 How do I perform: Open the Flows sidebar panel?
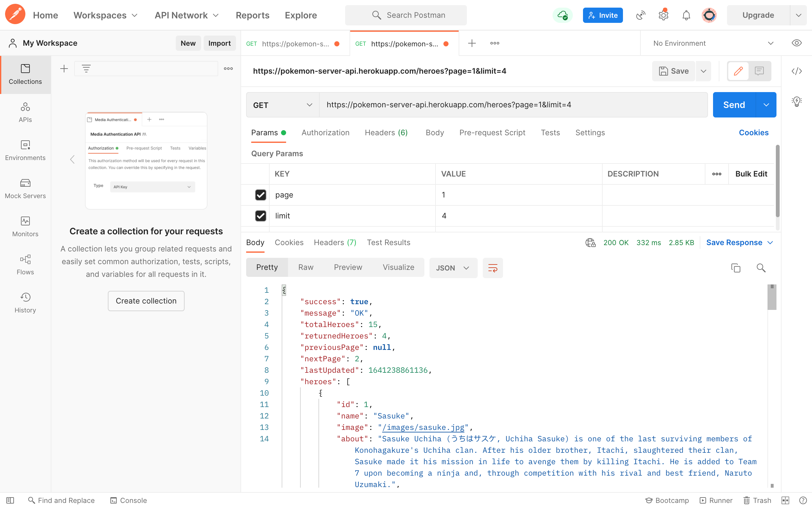click(25, 265)
